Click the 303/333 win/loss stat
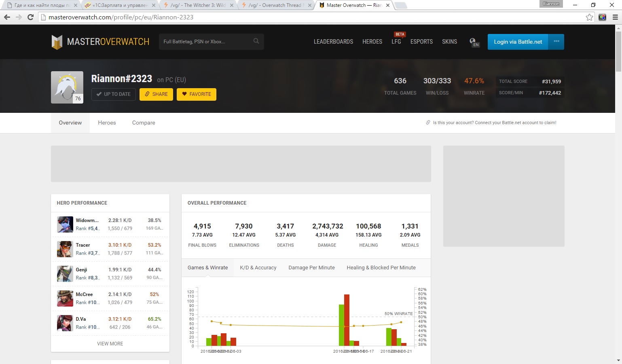This screenshot has height=364, width=622. (x=437, y=81)
